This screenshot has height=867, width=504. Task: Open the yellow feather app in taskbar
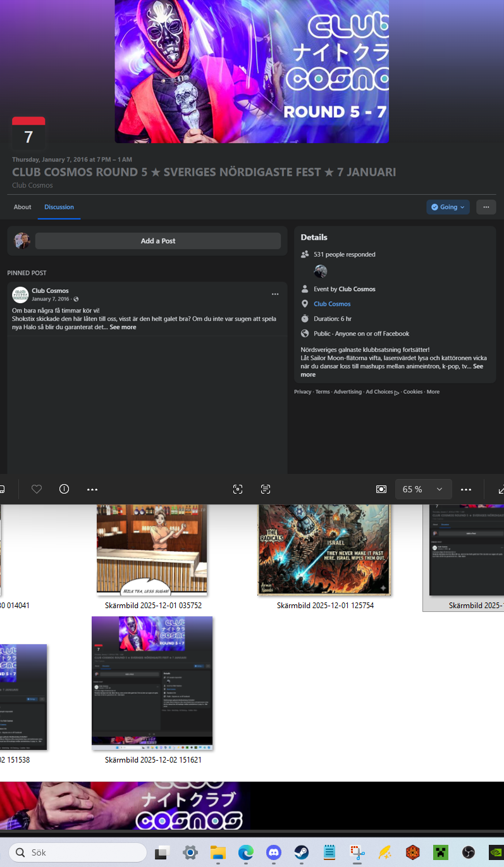click(384, 852)
